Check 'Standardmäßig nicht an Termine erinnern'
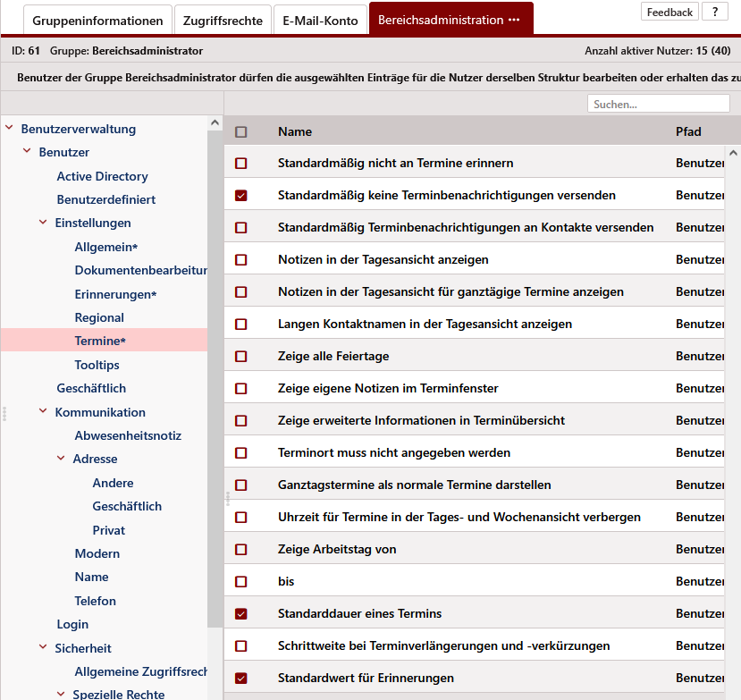 (x=240, y=164)
